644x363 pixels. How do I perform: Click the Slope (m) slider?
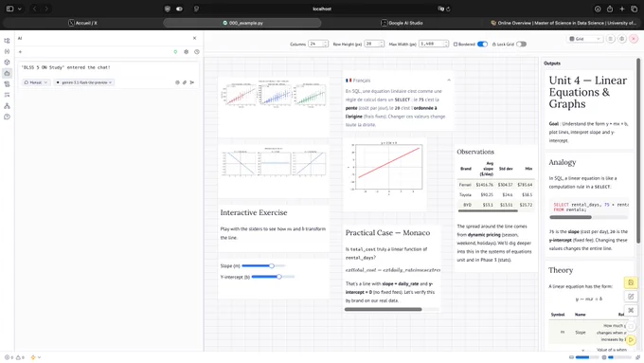coord(263,266)
